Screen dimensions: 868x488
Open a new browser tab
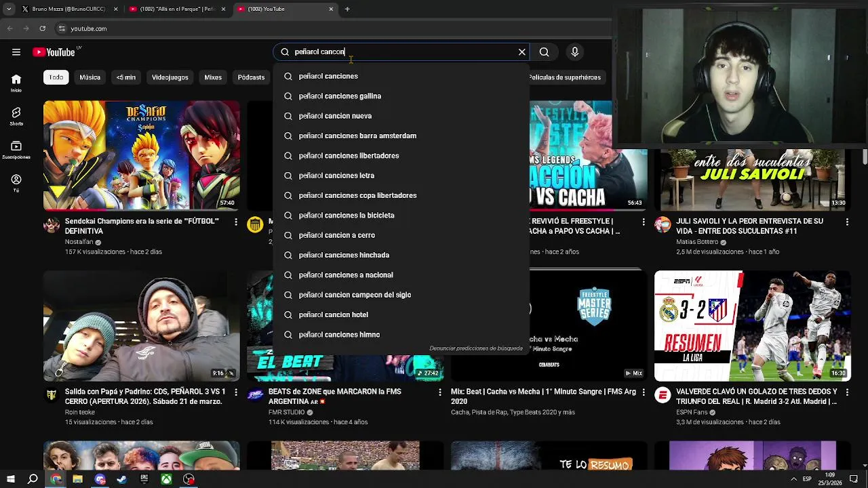point(347,9)
